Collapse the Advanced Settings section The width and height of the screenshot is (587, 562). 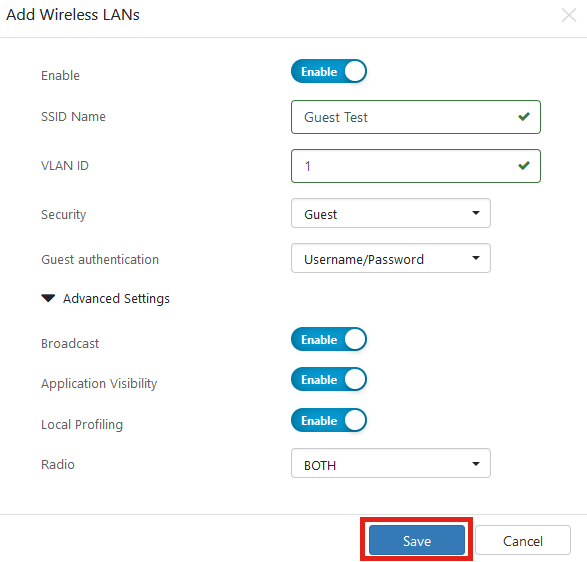pyautogui.click(x=105, y=298)
